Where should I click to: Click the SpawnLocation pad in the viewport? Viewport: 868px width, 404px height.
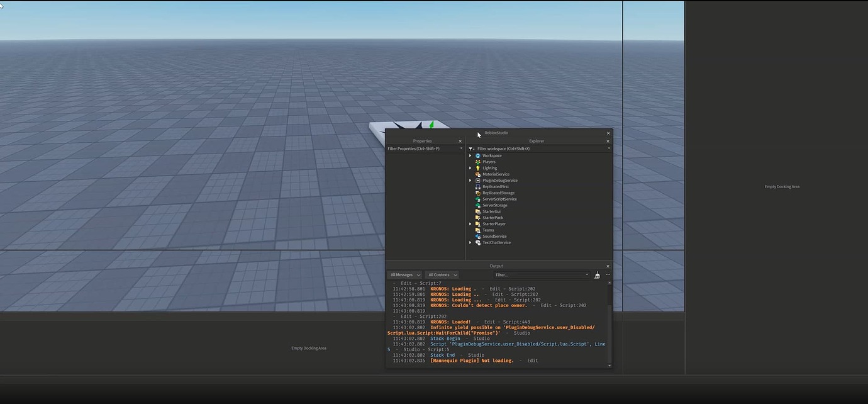pyautogui.click(x=409, y=125)
